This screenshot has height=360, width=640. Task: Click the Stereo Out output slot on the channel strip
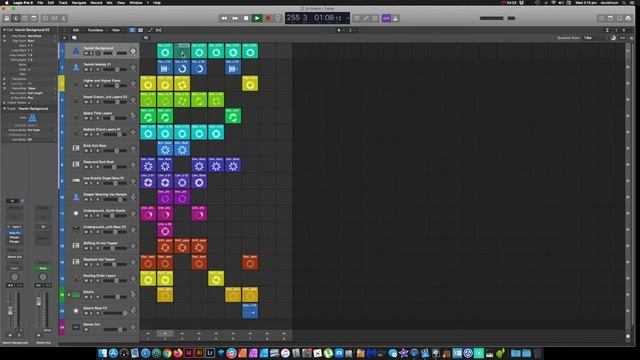[x=14, y=257]
